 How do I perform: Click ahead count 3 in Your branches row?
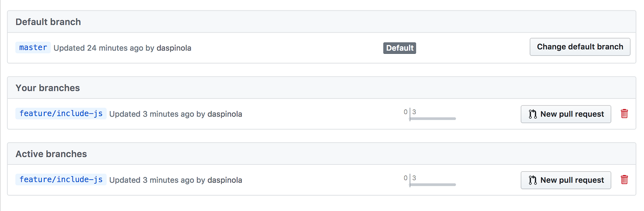[x=414, y=112]
